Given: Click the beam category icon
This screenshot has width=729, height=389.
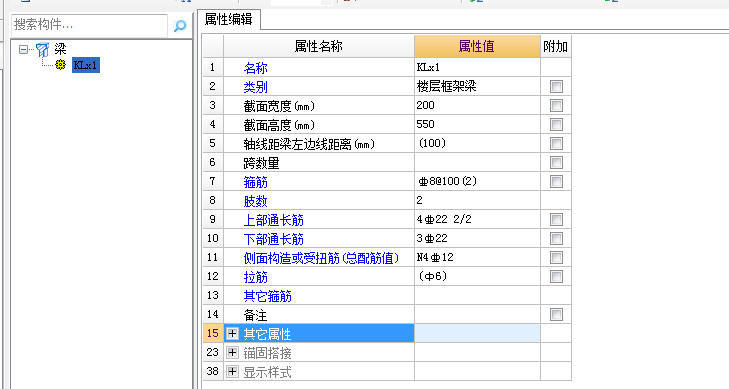Looking at the screenshot, I should pyautogui.click(x=42, y=49).
